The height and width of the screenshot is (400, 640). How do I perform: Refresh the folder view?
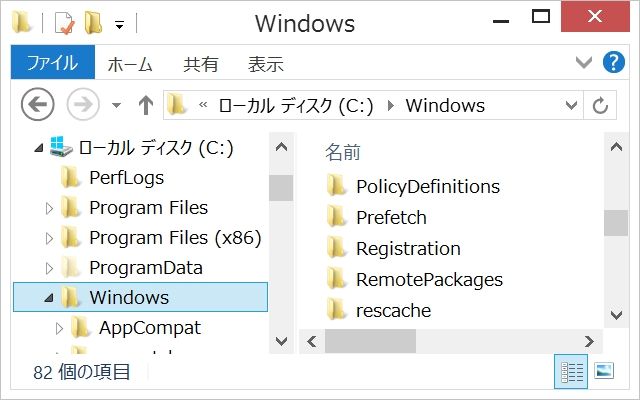coord(600,105)
